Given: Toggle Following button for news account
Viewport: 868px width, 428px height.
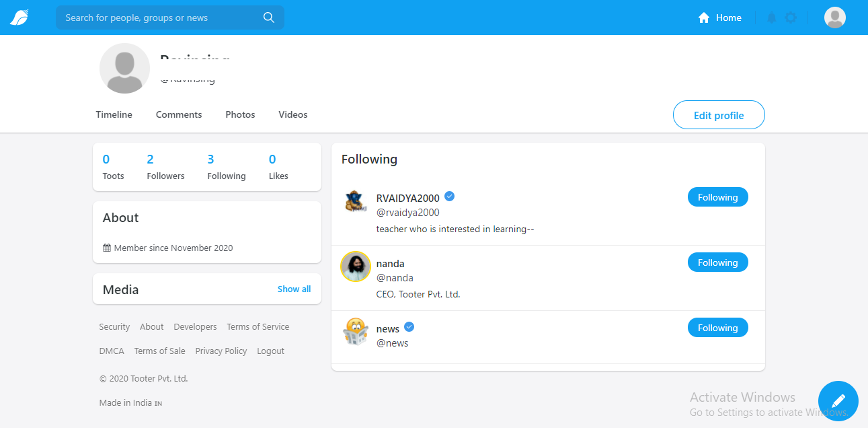Looking at the screenshot, I should [x=717, y=328].
